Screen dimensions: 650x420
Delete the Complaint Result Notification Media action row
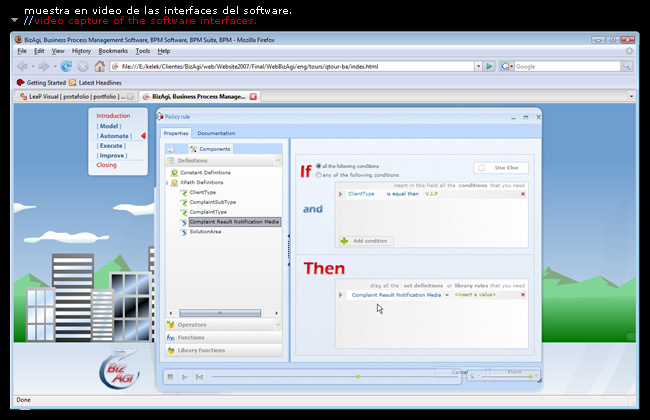tap(522, 295)
